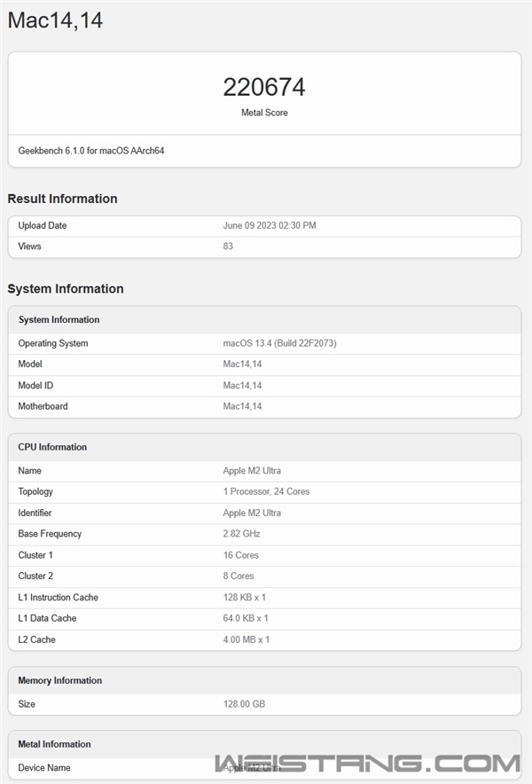Click the Cluster 2 label
The height and width of the screenshot is (784, 532).
(35, 576)
